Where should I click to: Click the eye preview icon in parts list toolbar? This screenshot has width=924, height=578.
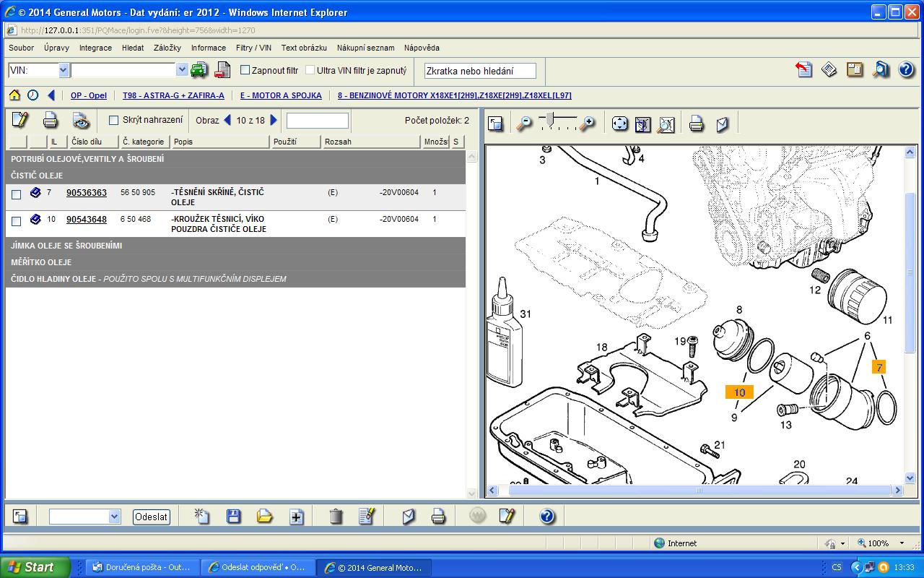[x=80, y=120]
